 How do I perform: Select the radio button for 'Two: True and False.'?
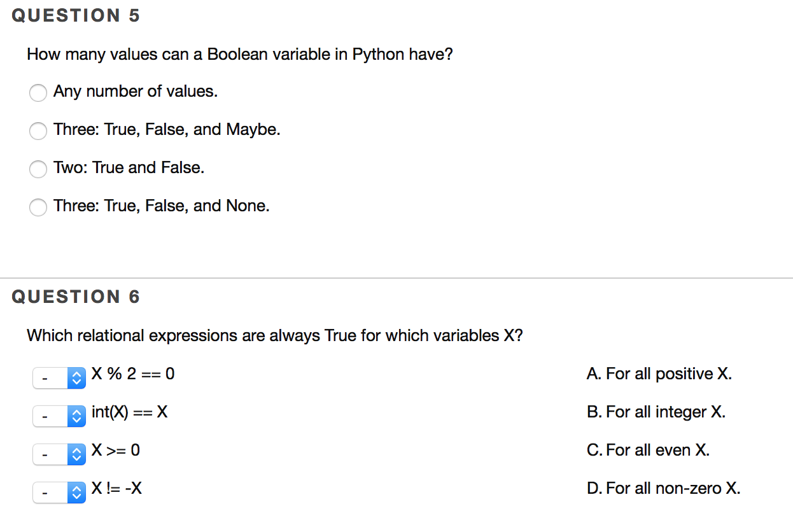(38, 169)
